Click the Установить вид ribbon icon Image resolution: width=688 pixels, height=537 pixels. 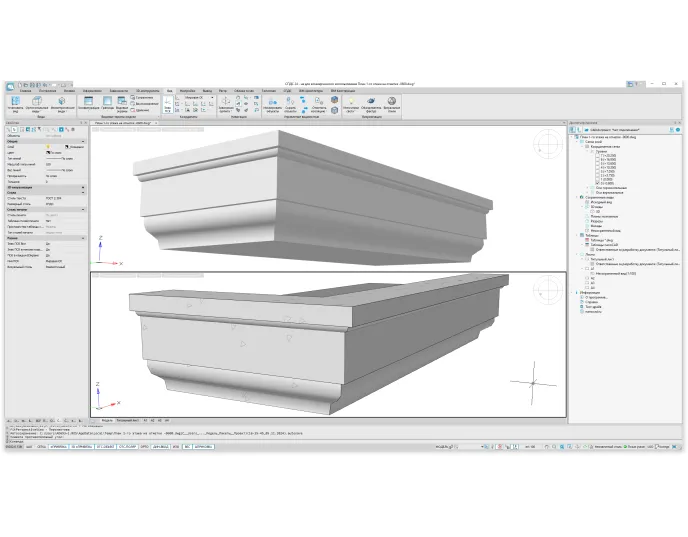14,103
